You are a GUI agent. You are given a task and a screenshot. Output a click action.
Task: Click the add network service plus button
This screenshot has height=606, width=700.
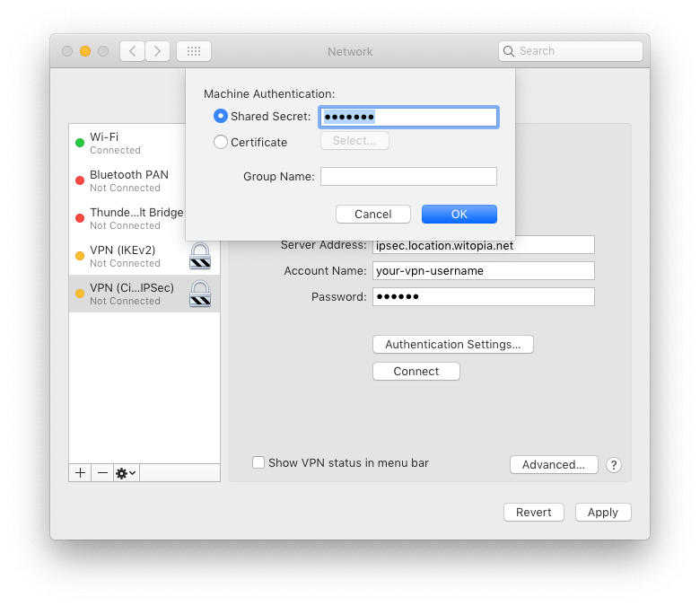(81, 473)
